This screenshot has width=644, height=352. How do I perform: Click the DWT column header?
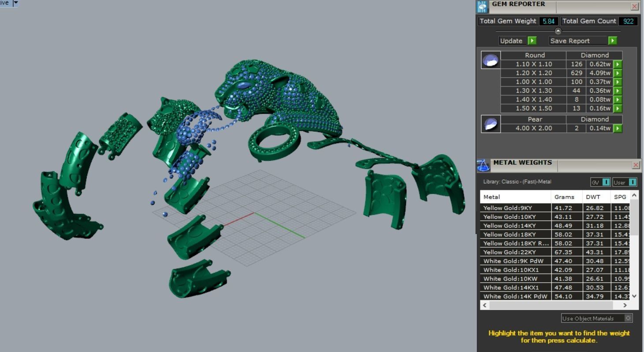click(596, 197)
